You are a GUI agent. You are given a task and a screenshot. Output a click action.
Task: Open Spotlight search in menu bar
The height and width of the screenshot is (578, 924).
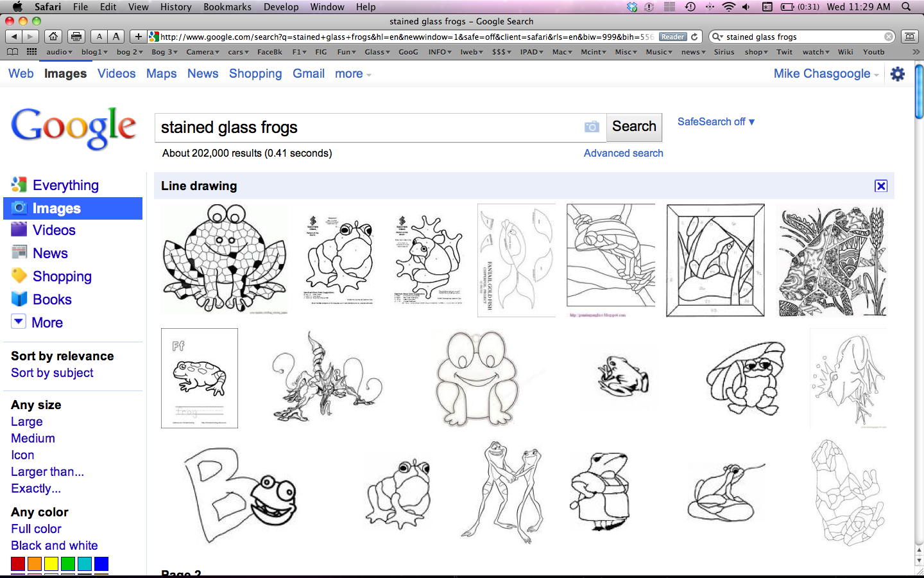click(x=906, y=6)
